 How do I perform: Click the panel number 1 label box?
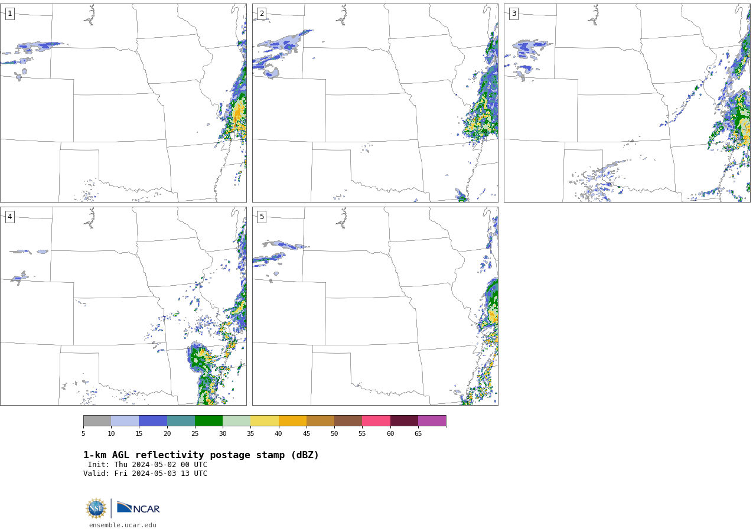click(x=9, y=14)
